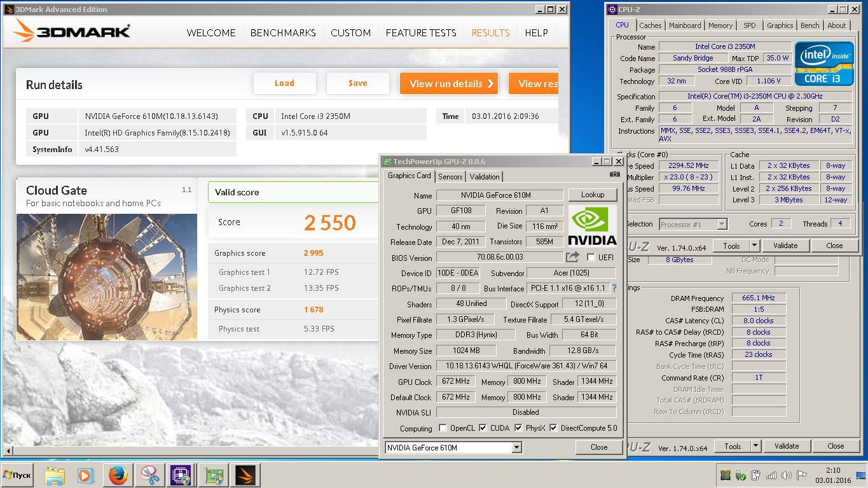The width and height of the screenshot is (868, 488).
Task: Click the CPU-Z title bar app icon
Action: pyautogui.click(x=612, y=10)
